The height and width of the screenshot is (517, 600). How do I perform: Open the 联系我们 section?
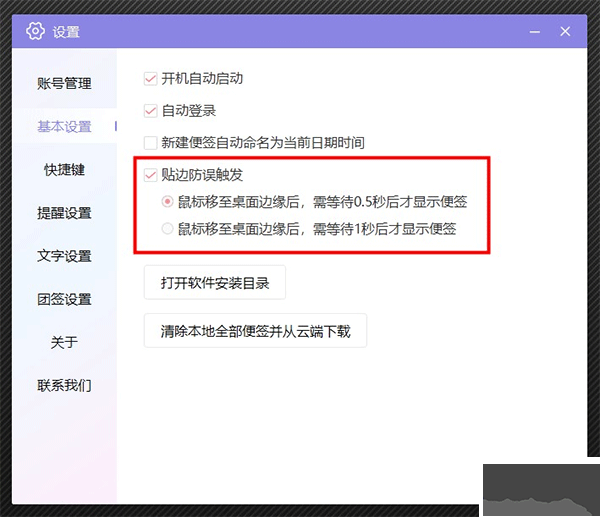coord(64,385)
